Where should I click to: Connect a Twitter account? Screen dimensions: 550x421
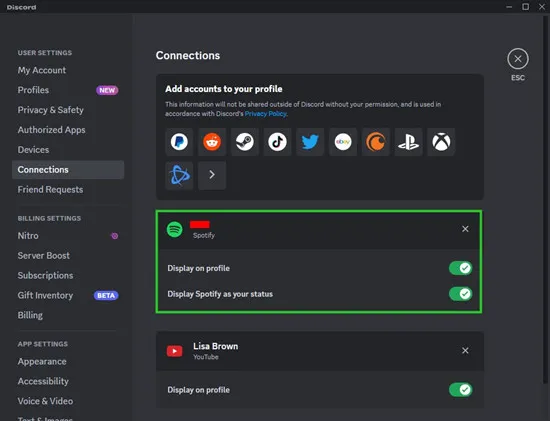point(310,142)
